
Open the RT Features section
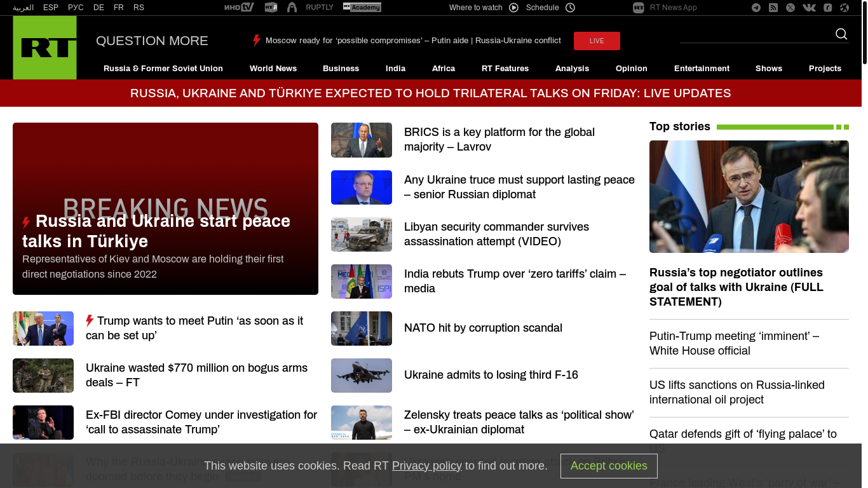[505, 69]
